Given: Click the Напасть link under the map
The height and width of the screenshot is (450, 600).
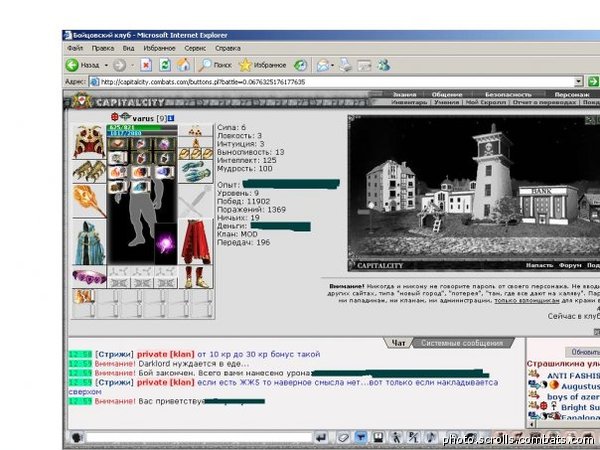Looking at the screenshot, I should (539, 265).
